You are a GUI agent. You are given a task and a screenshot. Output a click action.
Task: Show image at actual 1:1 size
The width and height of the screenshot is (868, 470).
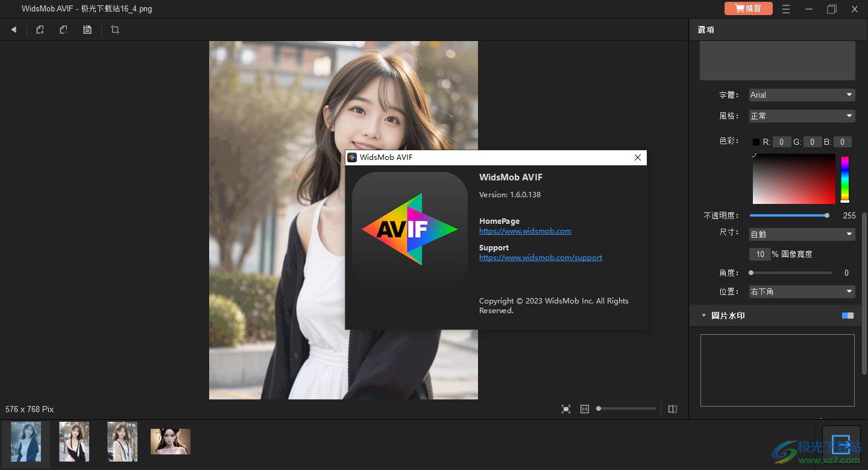tap(584, 409)
